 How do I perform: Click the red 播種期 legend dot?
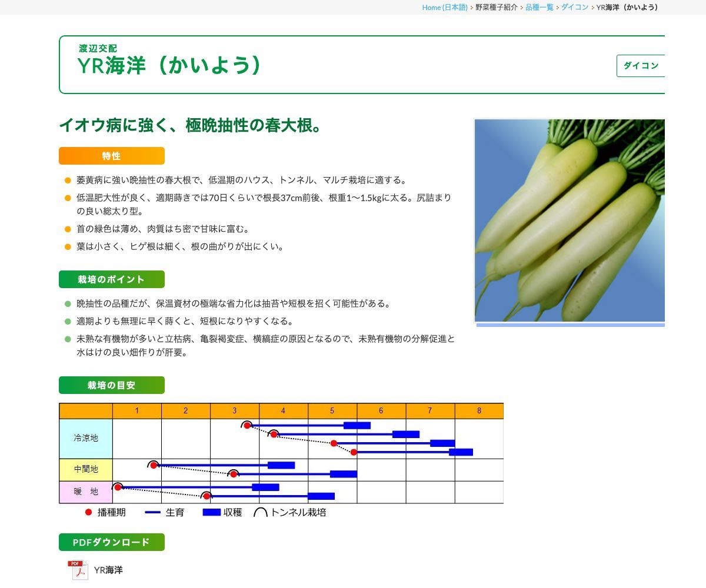point(88,512)
